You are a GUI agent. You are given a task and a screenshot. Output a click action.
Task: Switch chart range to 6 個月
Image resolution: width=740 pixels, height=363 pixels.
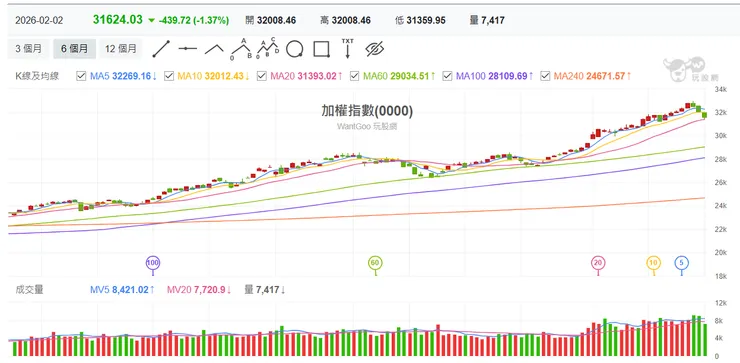point(75,49)
